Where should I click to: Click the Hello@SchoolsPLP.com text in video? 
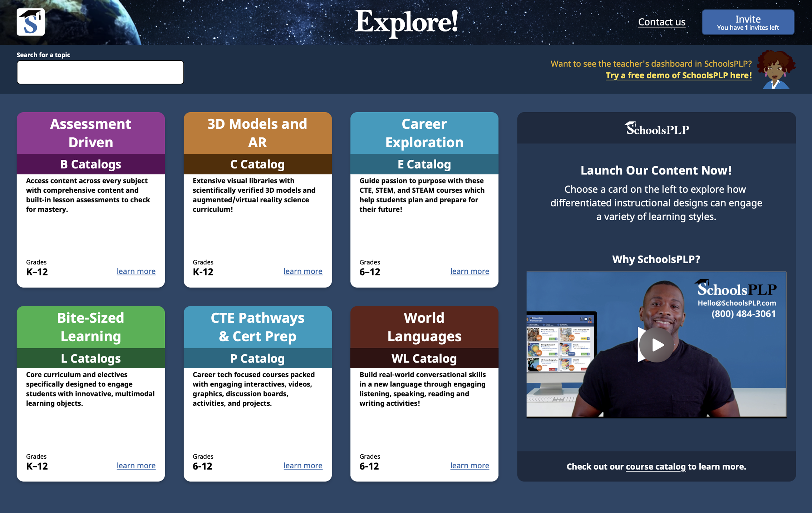click(737, 303)
